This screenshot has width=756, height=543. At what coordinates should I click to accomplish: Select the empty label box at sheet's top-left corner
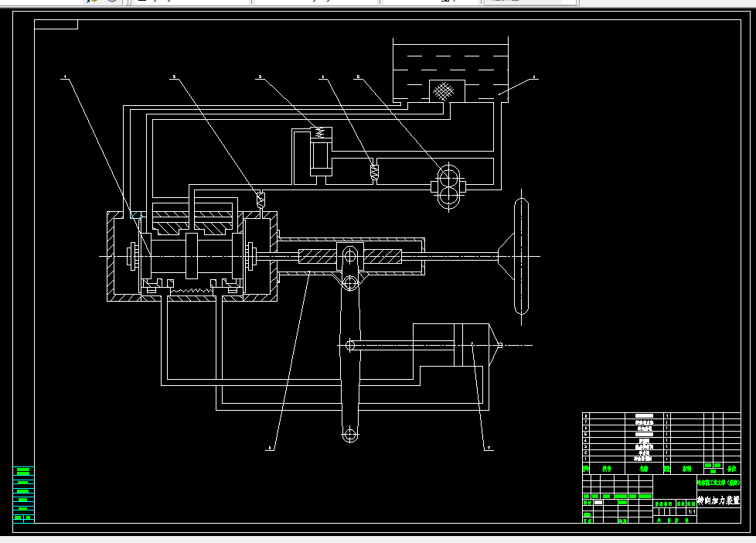(x=56, y=24)
